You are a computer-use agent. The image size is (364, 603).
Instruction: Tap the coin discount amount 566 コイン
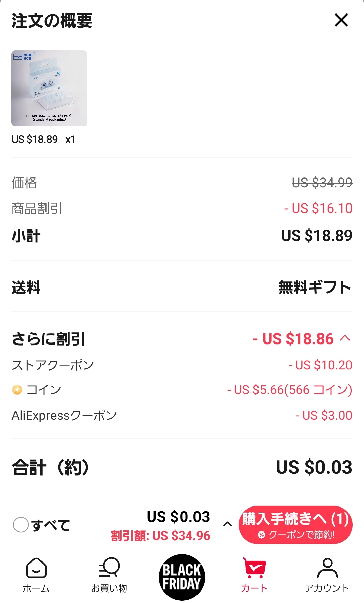point(290,390)
